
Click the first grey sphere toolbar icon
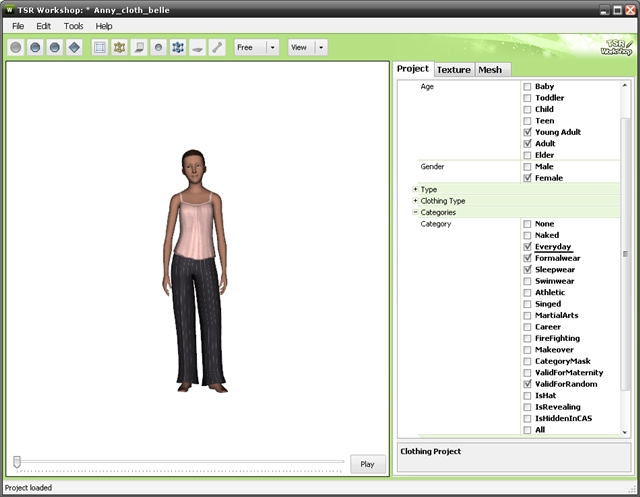16,47
